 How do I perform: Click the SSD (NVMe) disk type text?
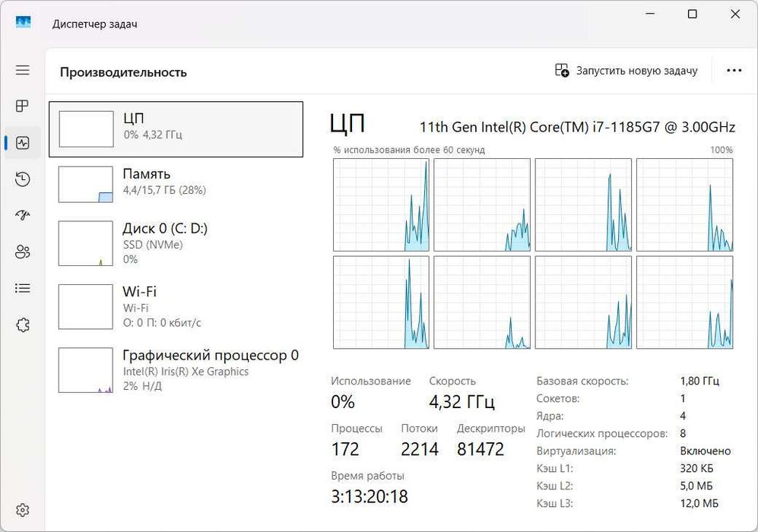click(x=153, y=245)
